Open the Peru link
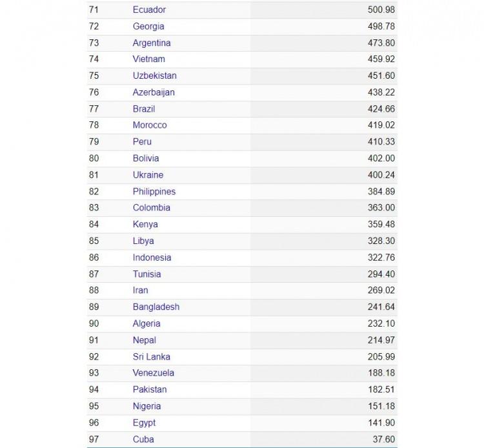Screen dimensions: 484x448 point(142,141)
